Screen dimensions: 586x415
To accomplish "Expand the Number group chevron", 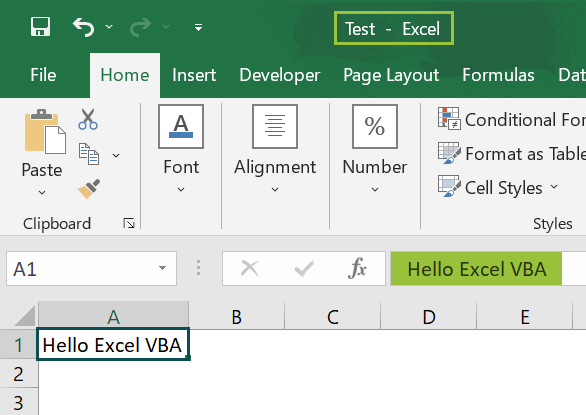I will (375, 190).
